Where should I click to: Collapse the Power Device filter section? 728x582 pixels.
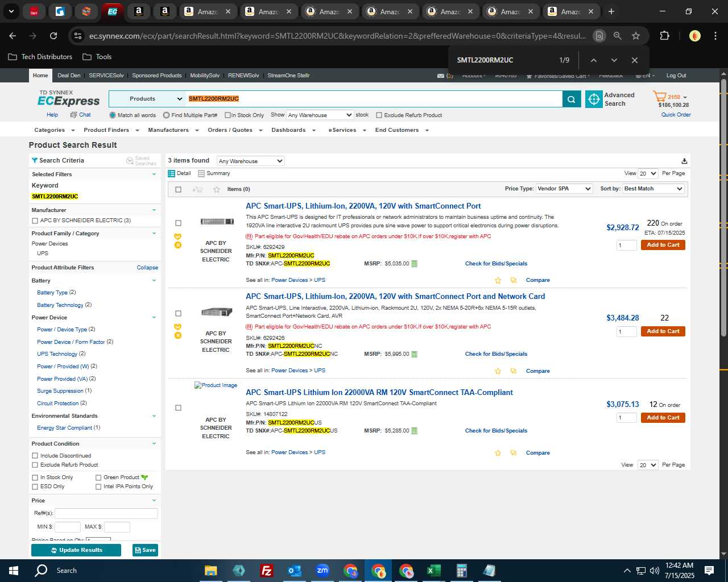[154, 318]
